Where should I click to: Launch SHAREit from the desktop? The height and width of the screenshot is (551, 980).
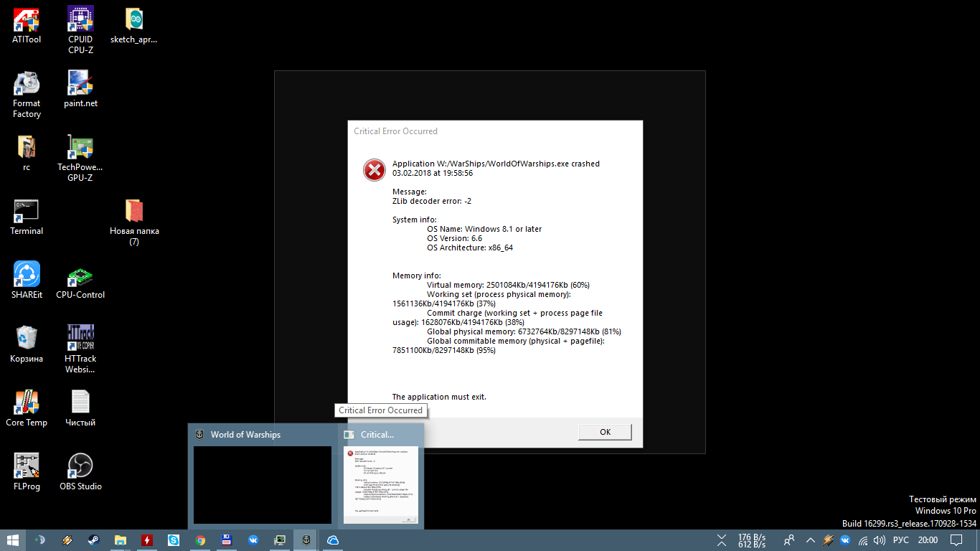[27, 281]
